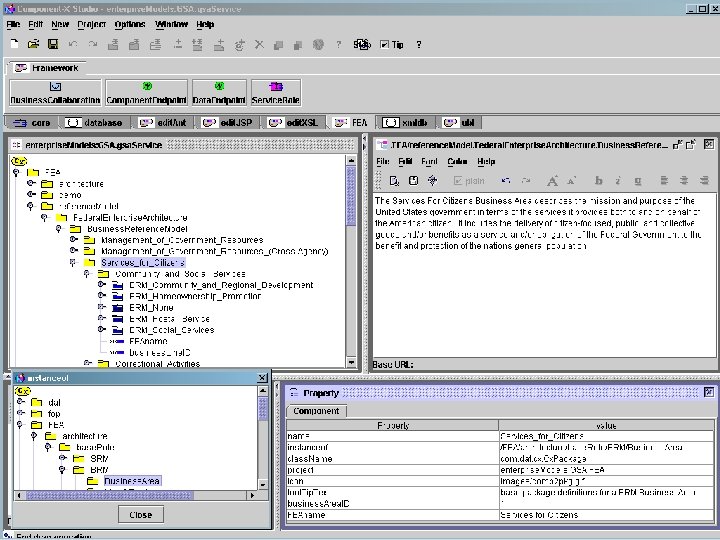Click the new document icon in text editor toolbar

click(394, 181)
